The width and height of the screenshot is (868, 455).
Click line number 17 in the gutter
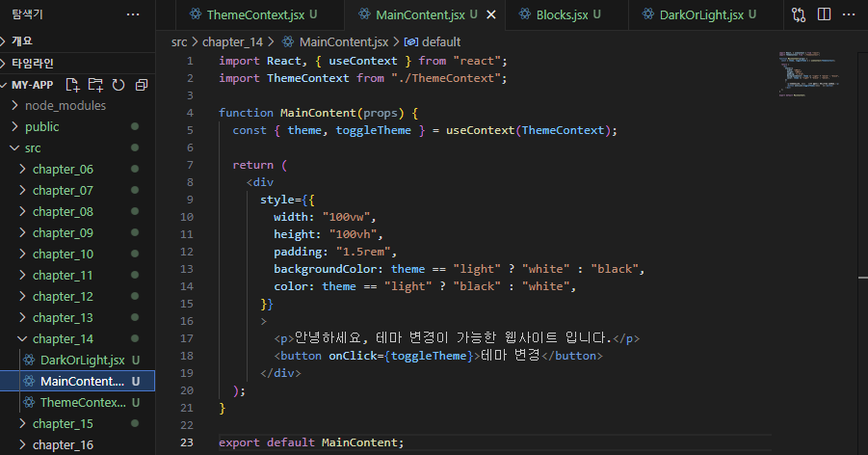[187, 338]
